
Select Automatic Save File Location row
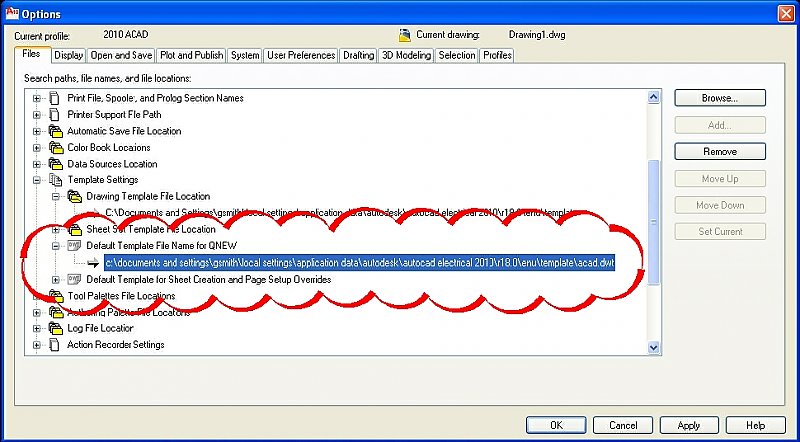[x=124, y=131]
